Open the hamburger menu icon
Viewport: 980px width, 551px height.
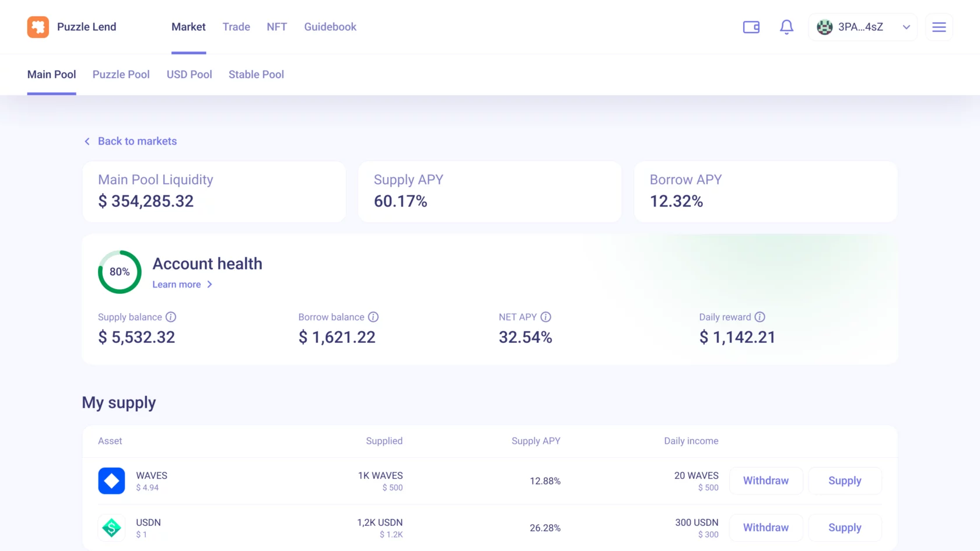click(939, 27)
